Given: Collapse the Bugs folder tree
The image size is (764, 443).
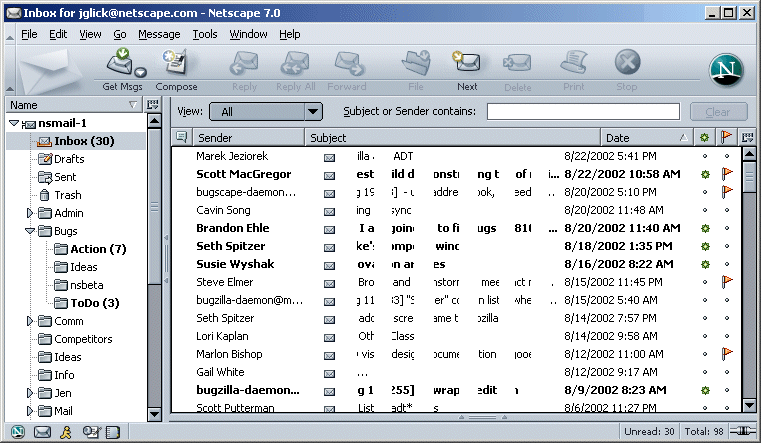Looking at the screenshot, I should click(x=30, y=231).
